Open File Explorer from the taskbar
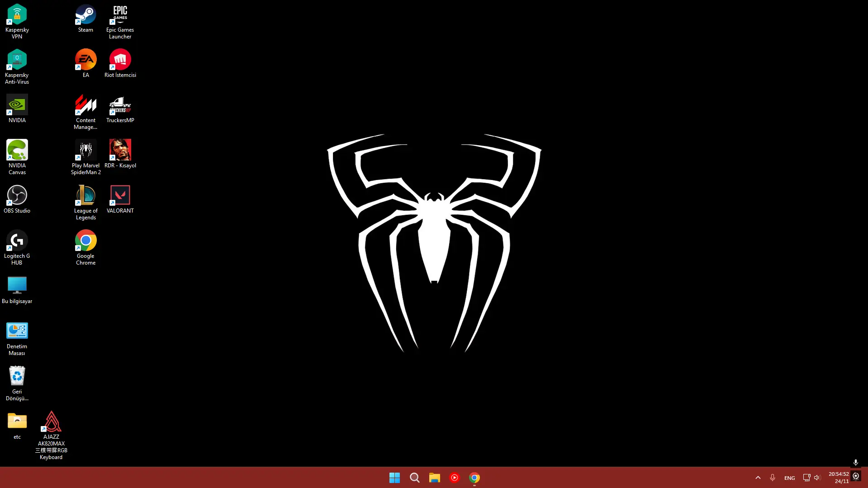 point(434,478)
